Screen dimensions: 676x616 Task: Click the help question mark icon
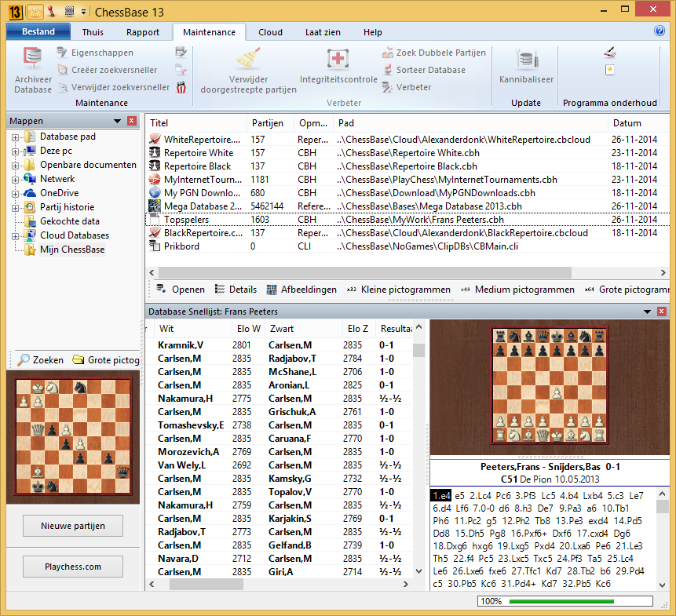[x=660, y=31]
